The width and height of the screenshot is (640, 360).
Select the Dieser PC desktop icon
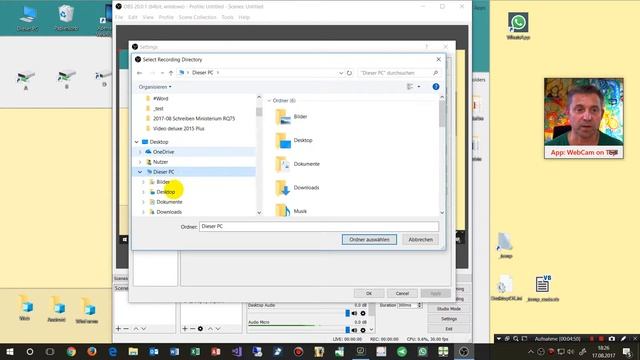coord(27,18)
